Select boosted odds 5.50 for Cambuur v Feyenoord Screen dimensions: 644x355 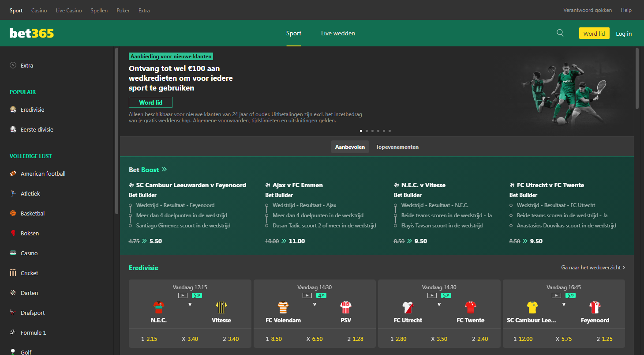[156, 241]
